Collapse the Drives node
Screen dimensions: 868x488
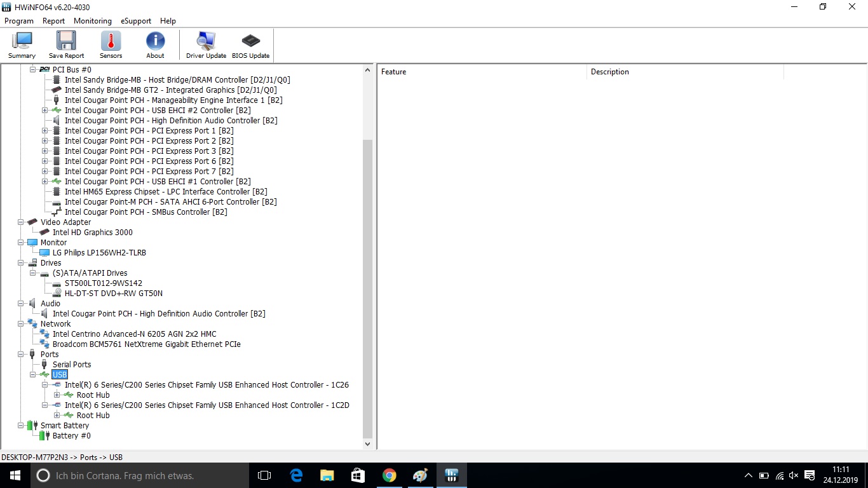(21, 263)
